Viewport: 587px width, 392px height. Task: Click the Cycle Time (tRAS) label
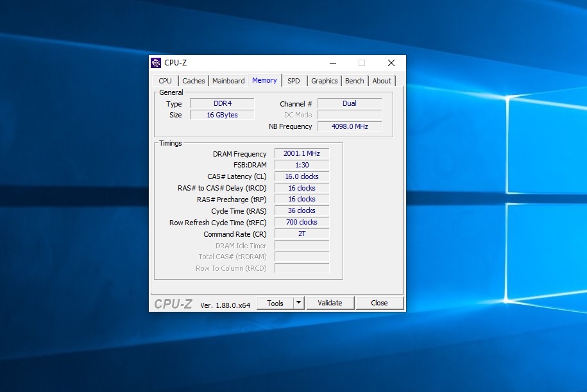pyautogui.click(x=239, y=211)
